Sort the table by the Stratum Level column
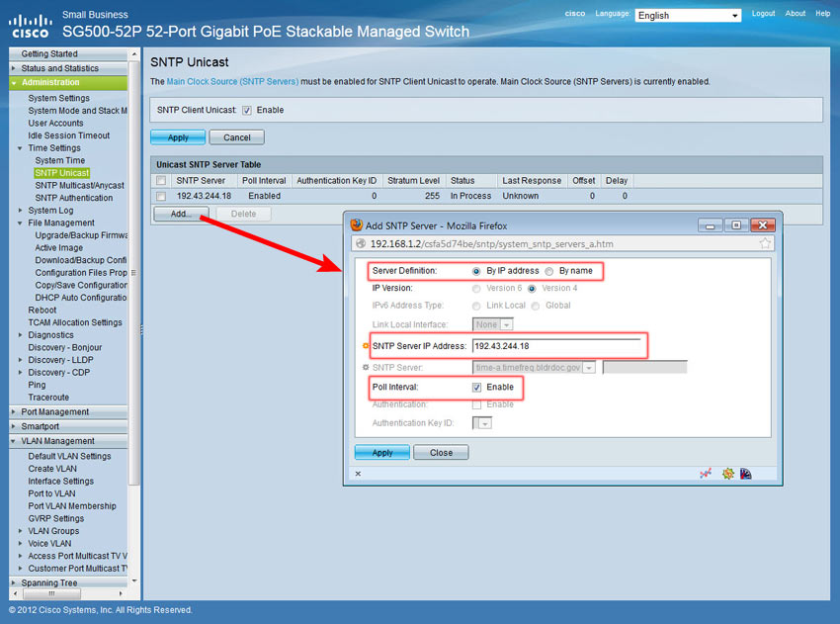Viewport: 840px width, 624px height. pos(413,181)
